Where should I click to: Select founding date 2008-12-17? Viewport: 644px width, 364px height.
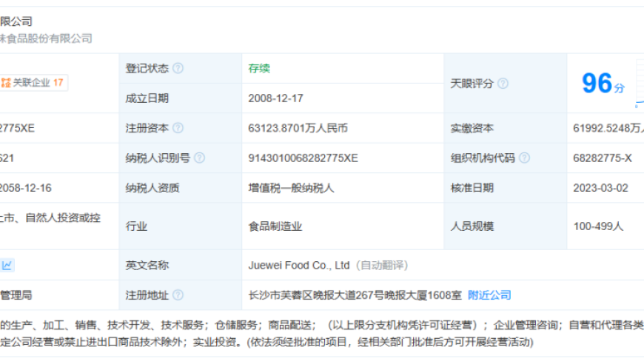(x=275, y=98)
